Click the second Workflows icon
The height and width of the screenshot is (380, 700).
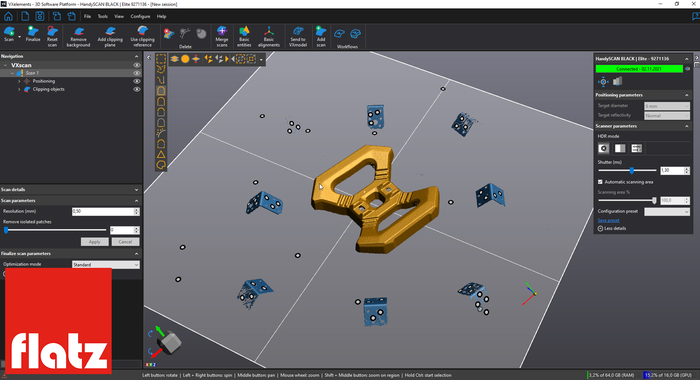click(355, 33)
